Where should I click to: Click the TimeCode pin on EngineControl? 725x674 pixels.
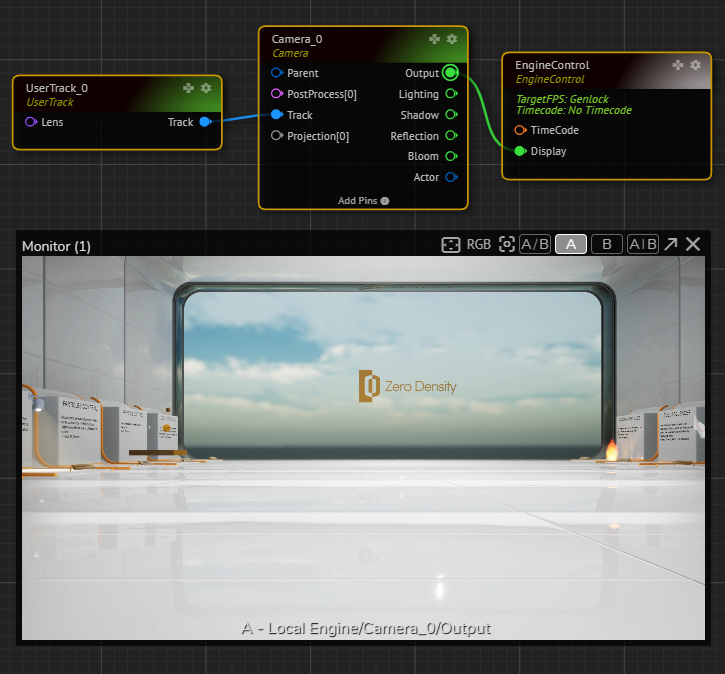(x=520, y=130)
